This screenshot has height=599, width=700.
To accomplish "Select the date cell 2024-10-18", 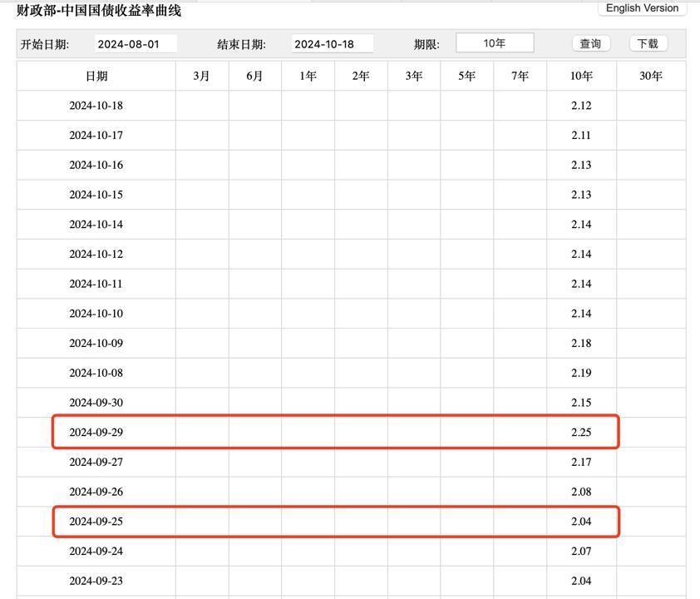I will [96, 106].
